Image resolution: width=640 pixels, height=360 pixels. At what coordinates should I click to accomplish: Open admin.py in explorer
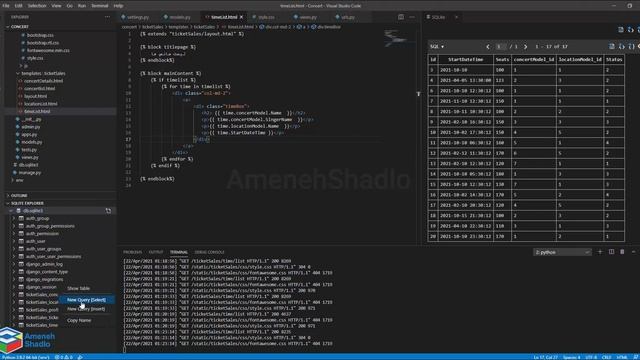(31, 127)
